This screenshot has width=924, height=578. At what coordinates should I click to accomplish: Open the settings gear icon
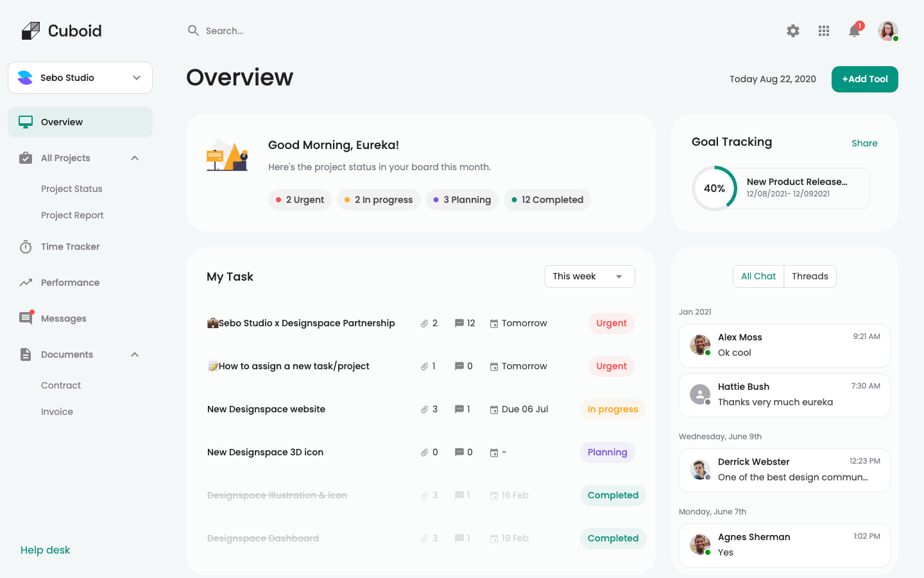pos(793,31)
